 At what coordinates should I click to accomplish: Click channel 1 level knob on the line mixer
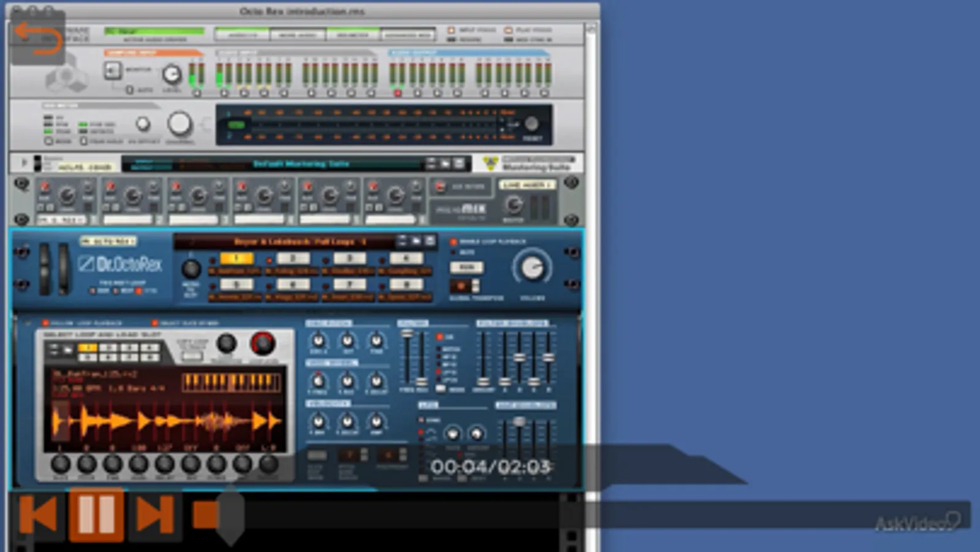(66, 196)
